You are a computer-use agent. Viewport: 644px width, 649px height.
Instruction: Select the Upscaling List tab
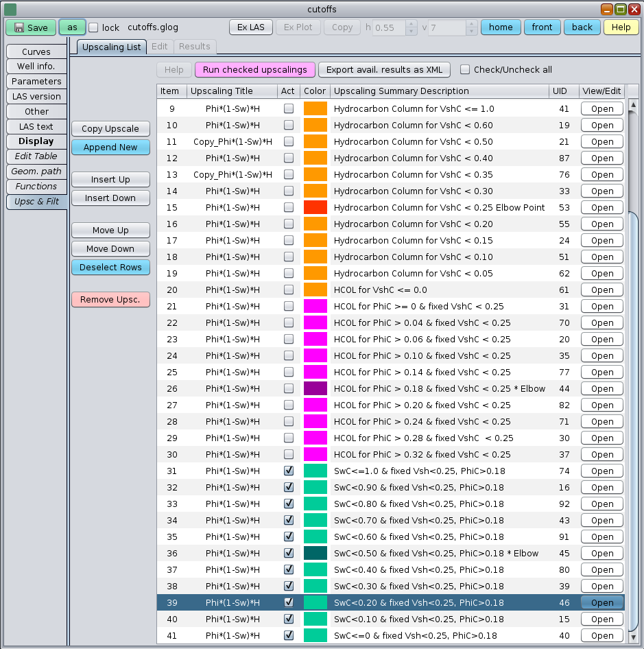[x=111, y=47]
